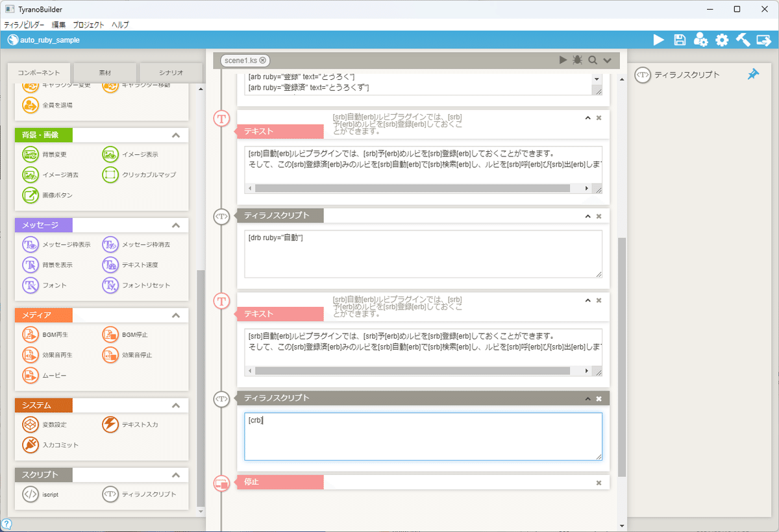Select the テキスト速度 component
Viewport: 779px width, 532px height.
pos(130,265)
